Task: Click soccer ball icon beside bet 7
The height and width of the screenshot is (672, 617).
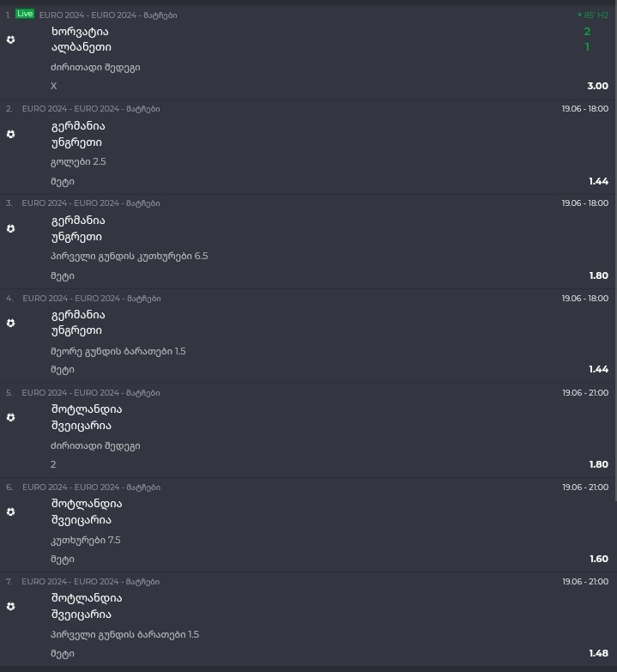Action: (x=10, y=606)
